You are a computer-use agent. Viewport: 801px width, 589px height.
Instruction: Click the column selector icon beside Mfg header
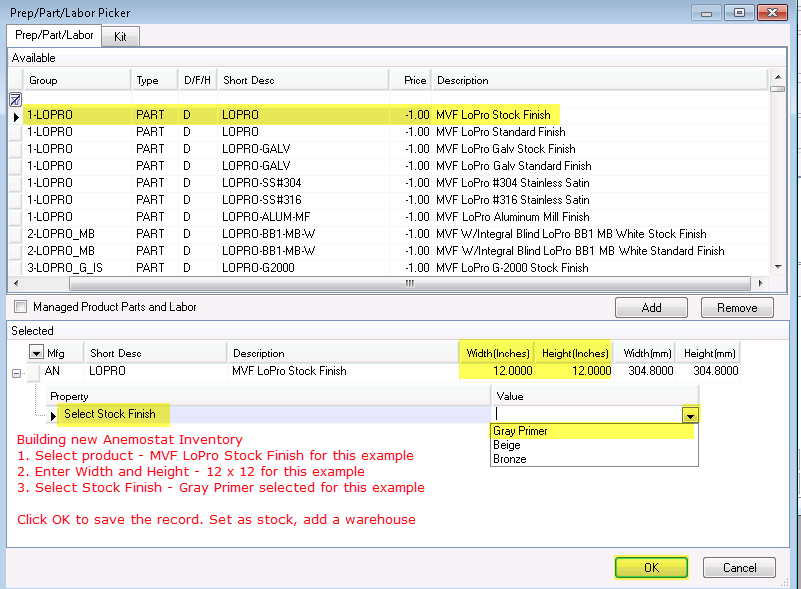click(36, 352)
